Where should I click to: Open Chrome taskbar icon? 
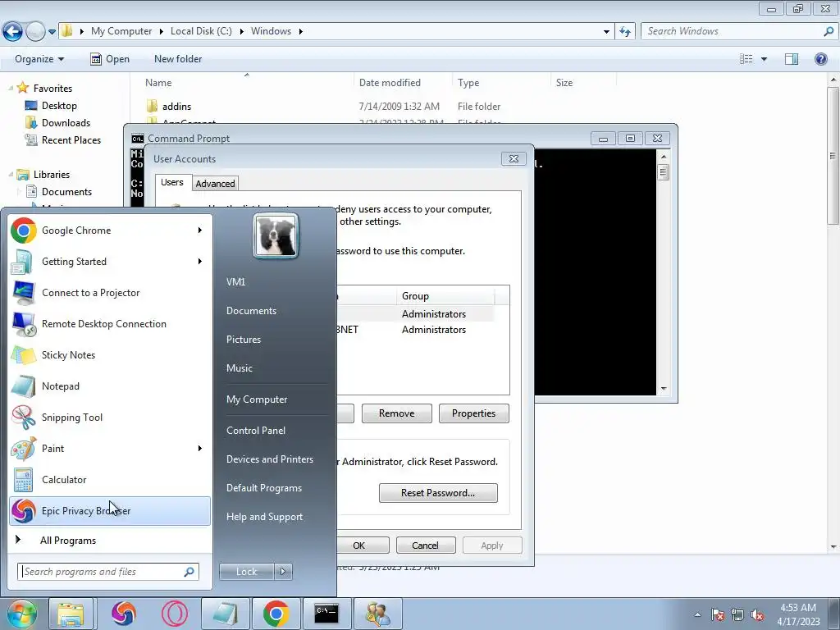[276, 614]
